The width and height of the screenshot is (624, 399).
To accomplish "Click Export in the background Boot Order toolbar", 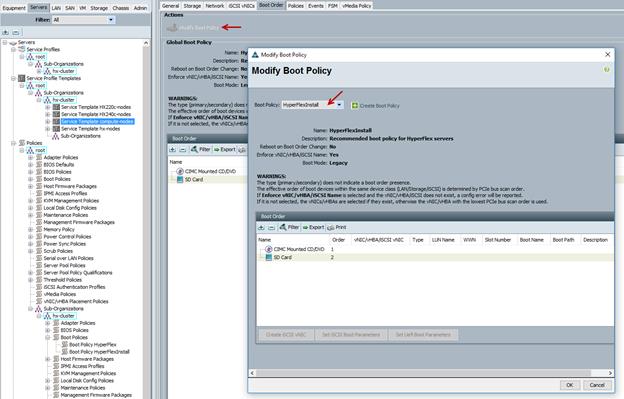I will (224, 149).
